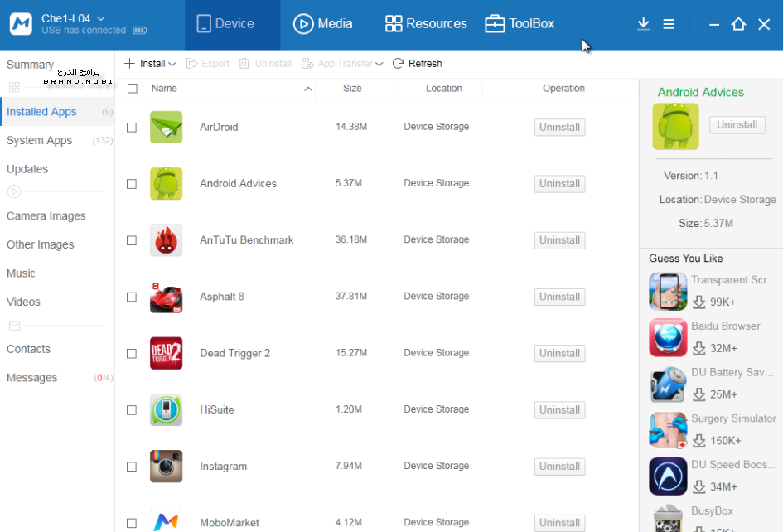Tick the checkbox for Asphalt 8
783x532 pixels.
tap(132, 297)
